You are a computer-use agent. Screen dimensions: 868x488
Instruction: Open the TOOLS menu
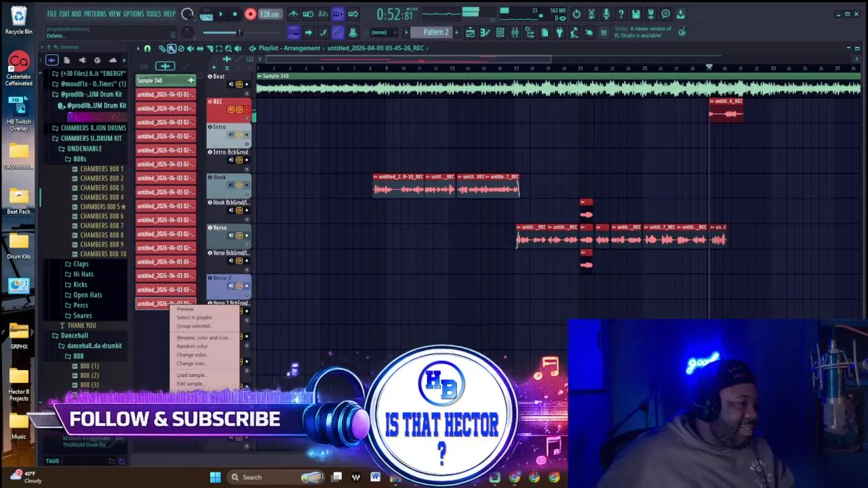[x=154, y=14]
